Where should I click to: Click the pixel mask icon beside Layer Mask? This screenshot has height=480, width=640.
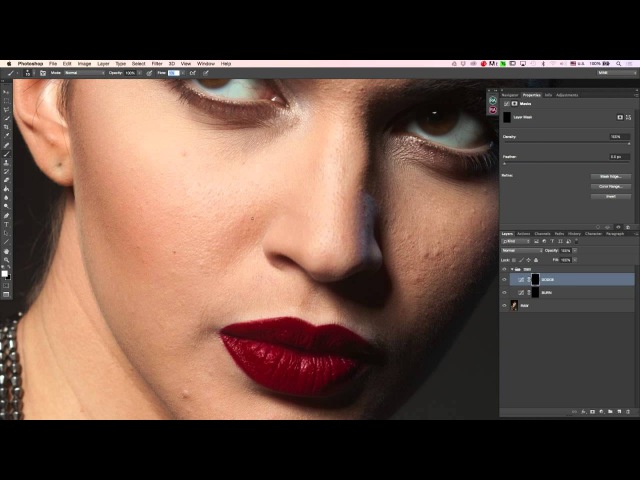click(620, 117)
